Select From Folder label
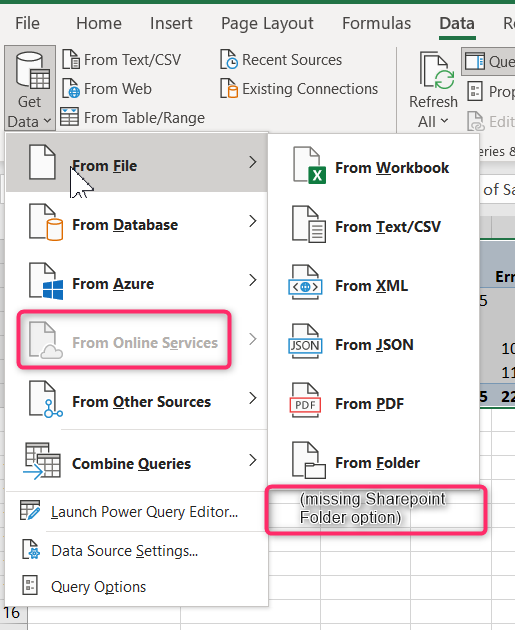This screenshot has width=515, height=630. [x=377, y=463]
